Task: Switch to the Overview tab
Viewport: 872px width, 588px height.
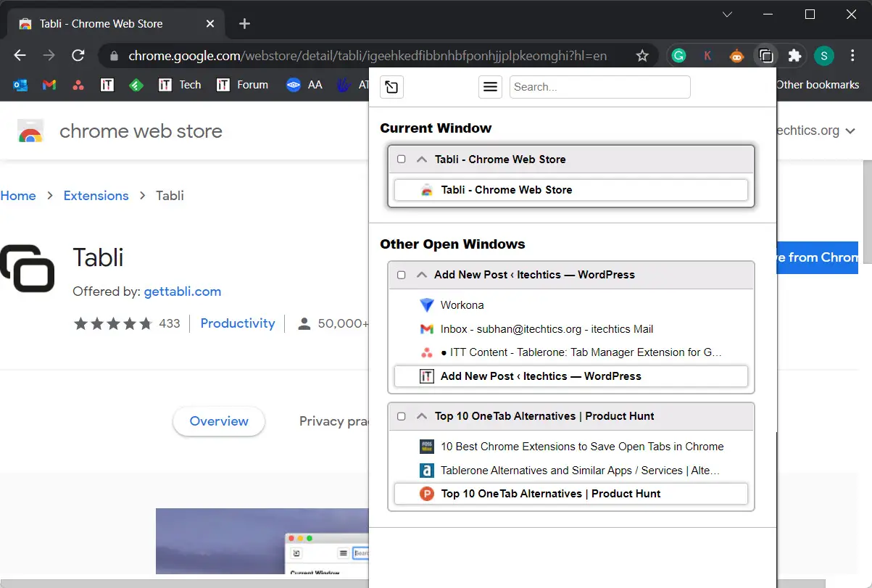Action: [x=219, y=421]
